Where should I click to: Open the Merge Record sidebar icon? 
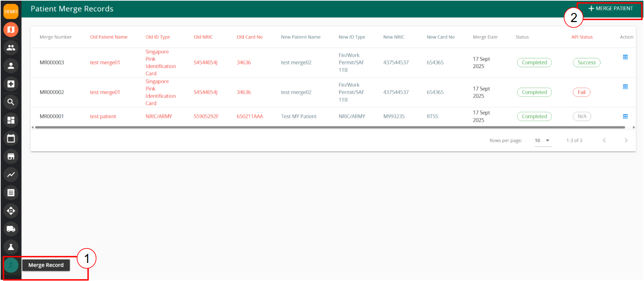coord(11,265)
